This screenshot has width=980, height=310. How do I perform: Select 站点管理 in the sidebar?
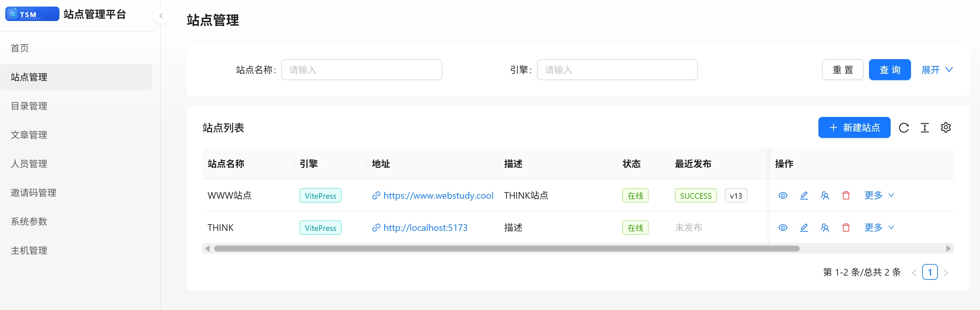click(x=76, y=77)
